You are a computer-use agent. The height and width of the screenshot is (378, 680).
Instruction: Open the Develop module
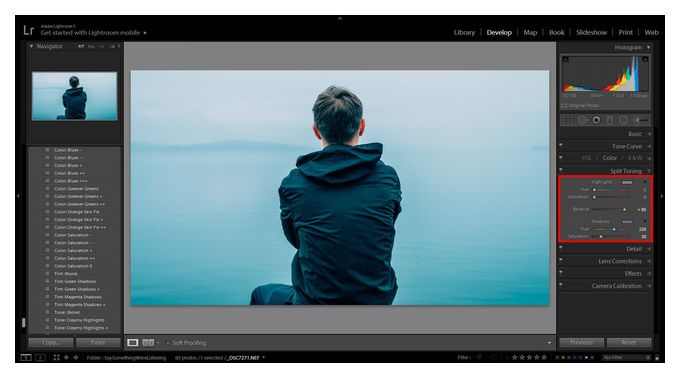click(499, 33)
